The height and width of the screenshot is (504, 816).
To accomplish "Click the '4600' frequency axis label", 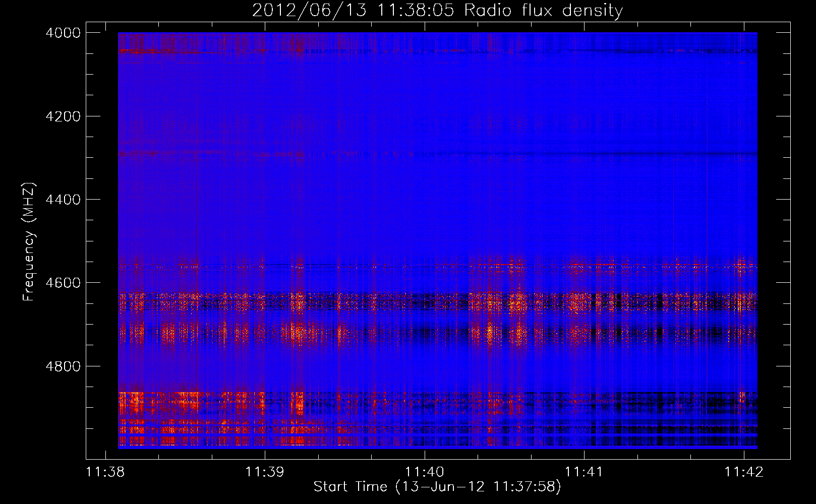I will pos(63,283).
